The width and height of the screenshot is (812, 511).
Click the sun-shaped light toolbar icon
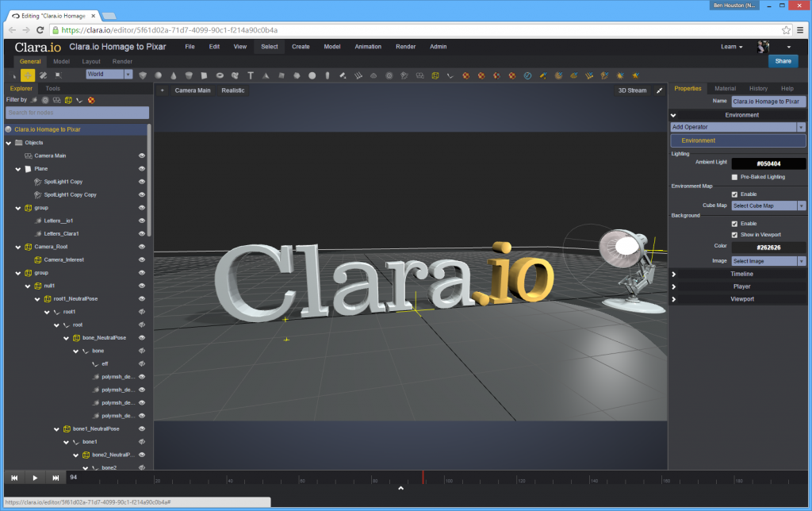click(x=620, y=75)
